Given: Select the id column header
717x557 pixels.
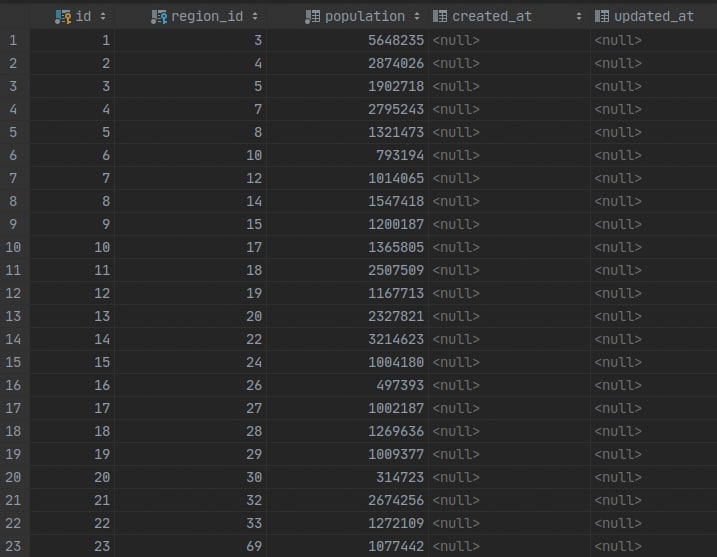Looking at the screenshot, I should [72, 16].
